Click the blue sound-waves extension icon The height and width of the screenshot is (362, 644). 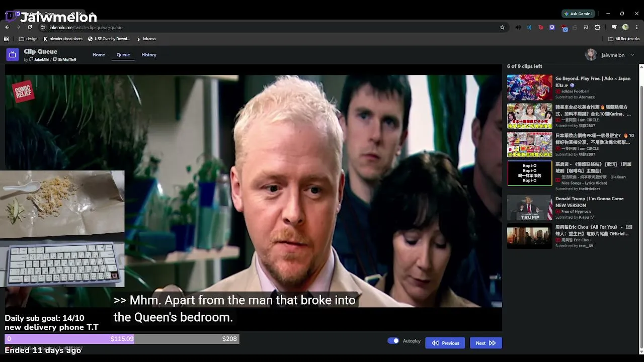pyautogui.click(x=529, y=27)
